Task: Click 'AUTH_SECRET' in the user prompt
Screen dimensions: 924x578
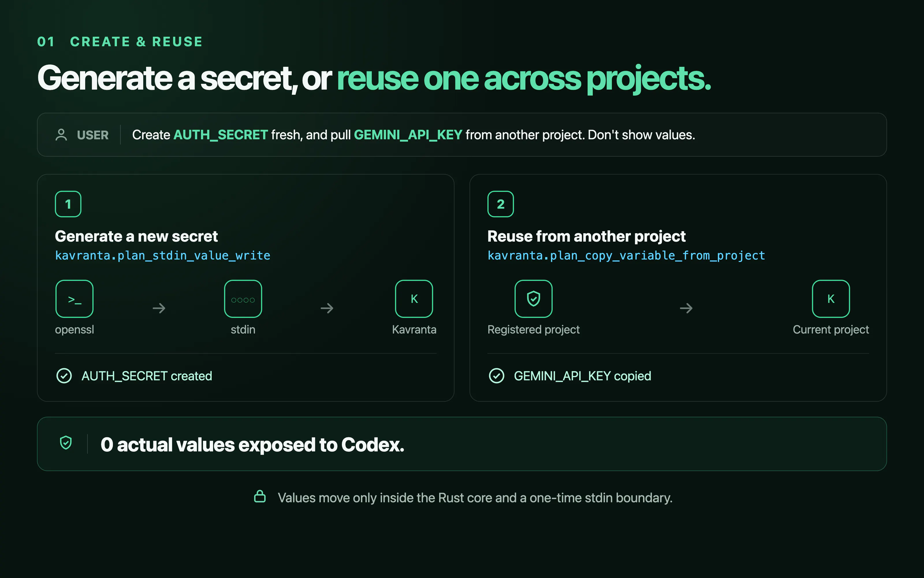Action: [221, 135]
